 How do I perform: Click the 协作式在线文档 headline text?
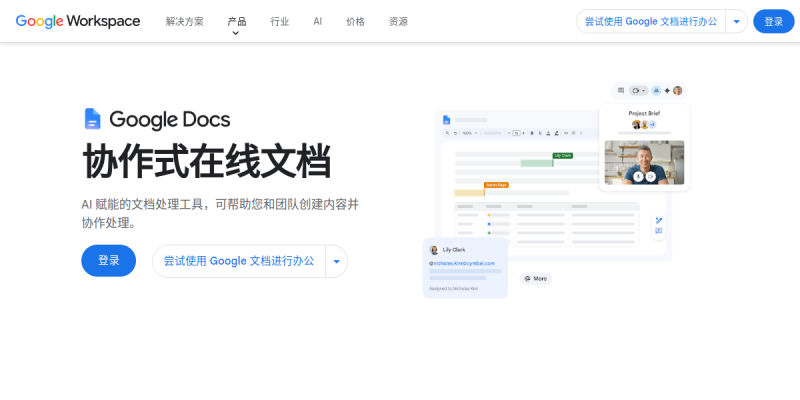[207, 161]
